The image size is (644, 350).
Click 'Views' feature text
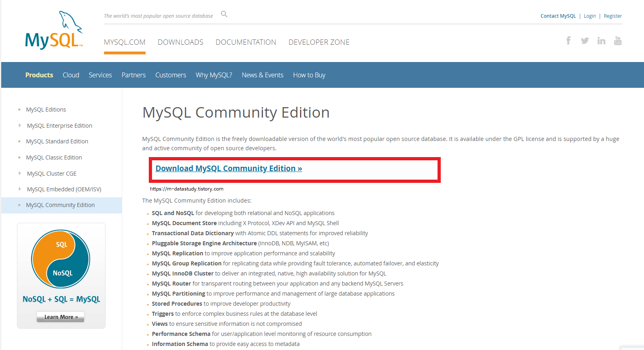[x=160, y=324]
